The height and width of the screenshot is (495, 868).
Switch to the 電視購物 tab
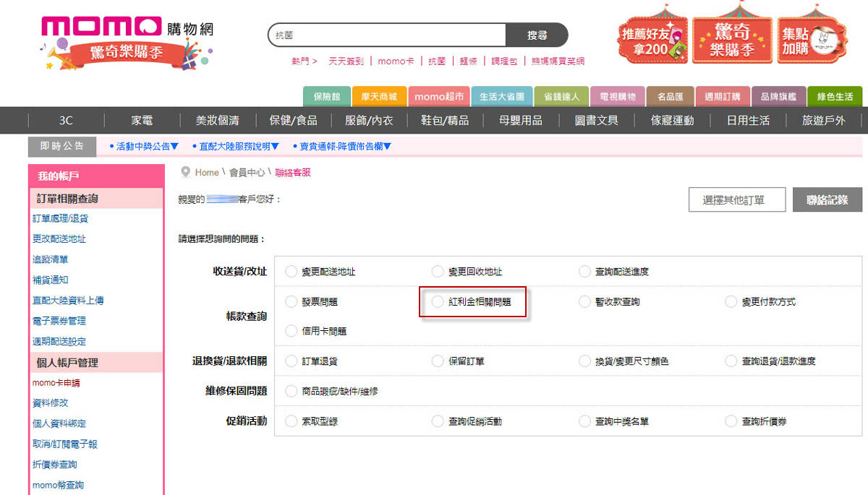pos(618,97)
